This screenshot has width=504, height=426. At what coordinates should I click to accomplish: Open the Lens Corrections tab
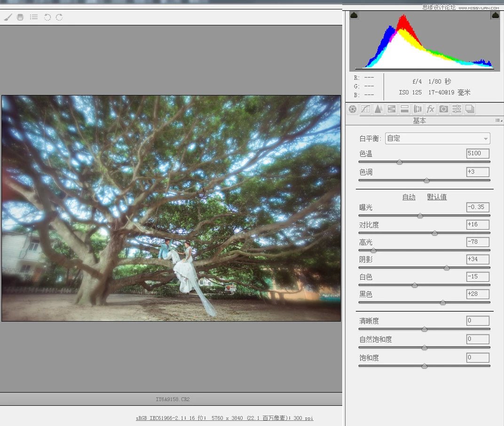[417, 109]
